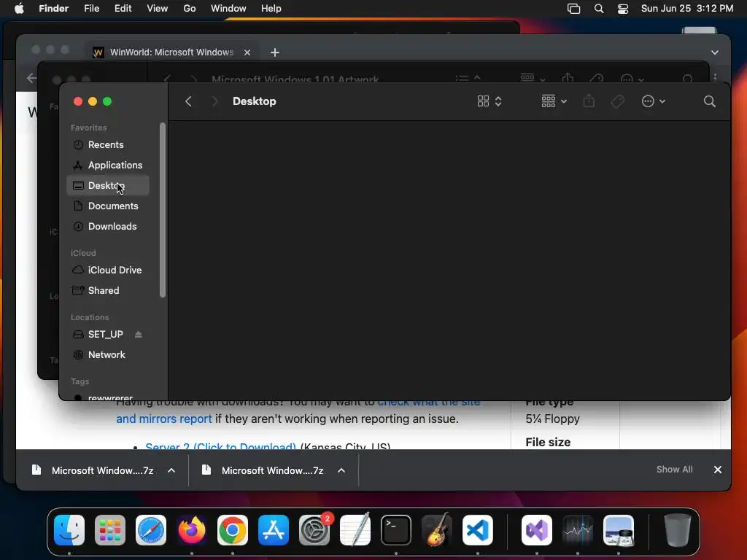Screen dimensions: 747x560
Task: Open Preview from the Dock
Action: [x=619, y=530]
